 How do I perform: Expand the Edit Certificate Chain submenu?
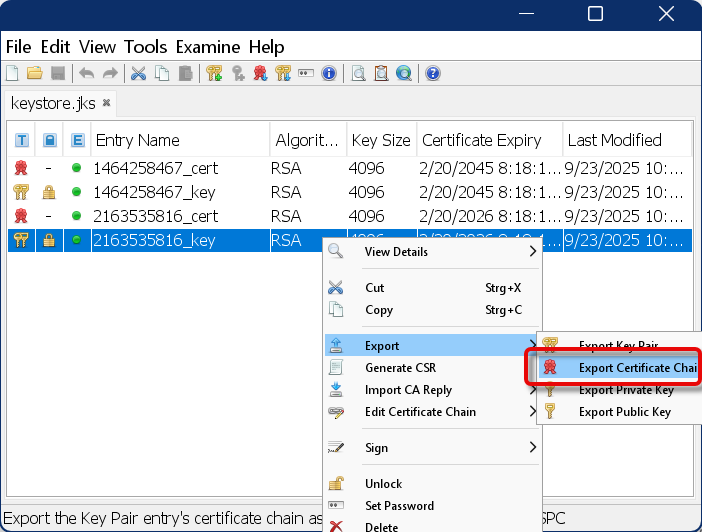430,412
